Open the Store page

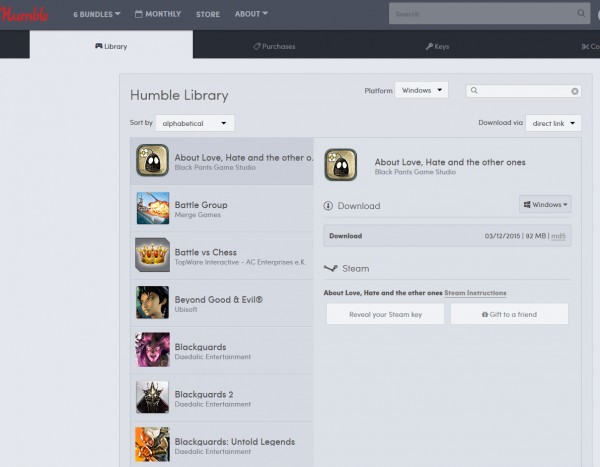(208, 14)
